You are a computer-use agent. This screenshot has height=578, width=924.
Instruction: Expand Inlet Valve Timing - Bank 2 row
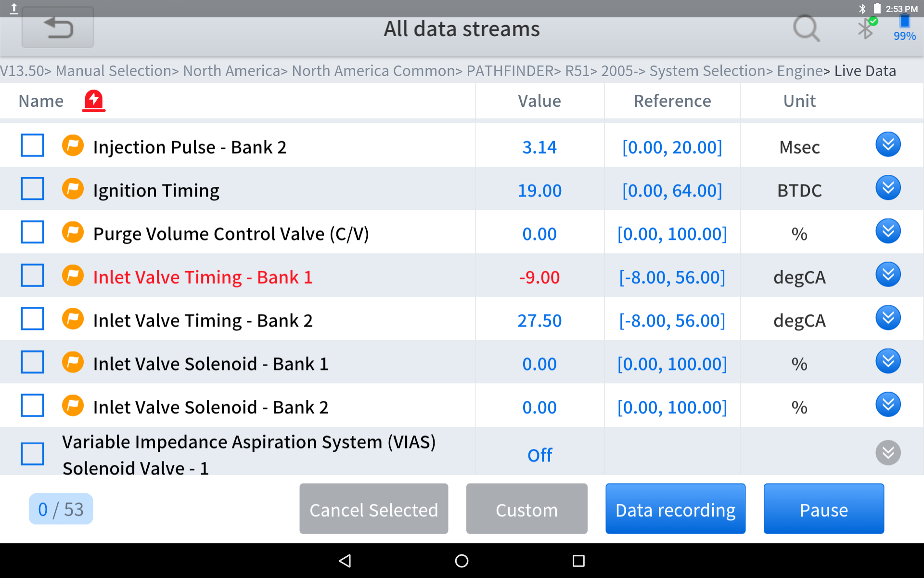tap(888, 318)
